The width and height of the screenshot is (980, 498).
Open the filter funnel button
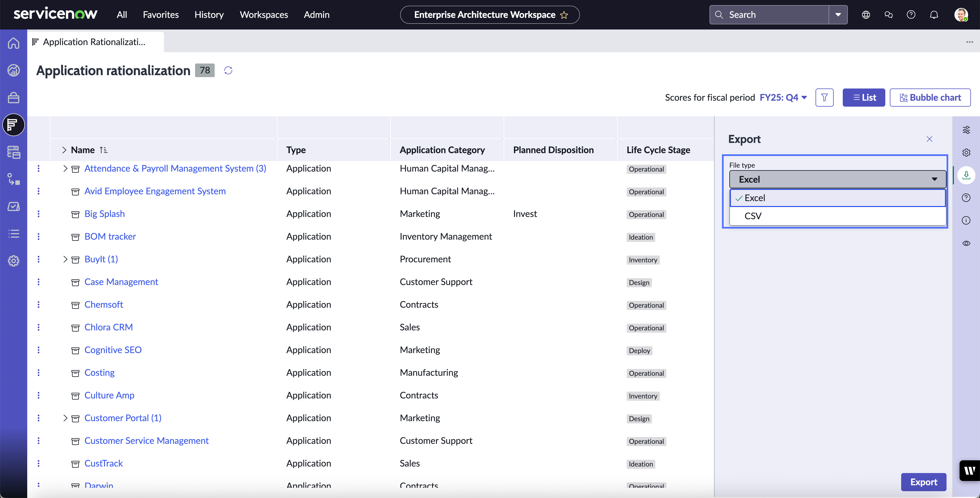coord(824,97)
